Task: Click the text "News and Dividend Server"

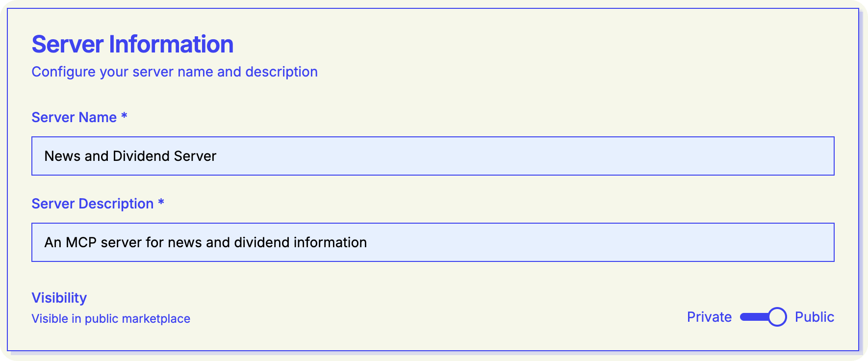Action: [130, 156]
